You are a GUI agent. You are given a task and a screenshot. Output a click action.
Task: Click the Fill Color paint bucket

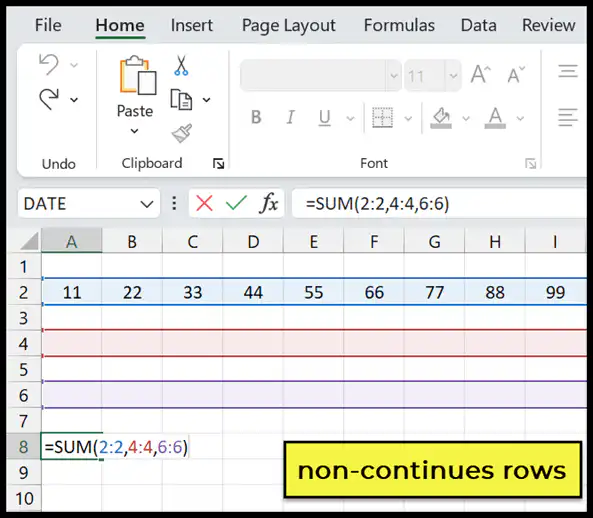(441, 118)
